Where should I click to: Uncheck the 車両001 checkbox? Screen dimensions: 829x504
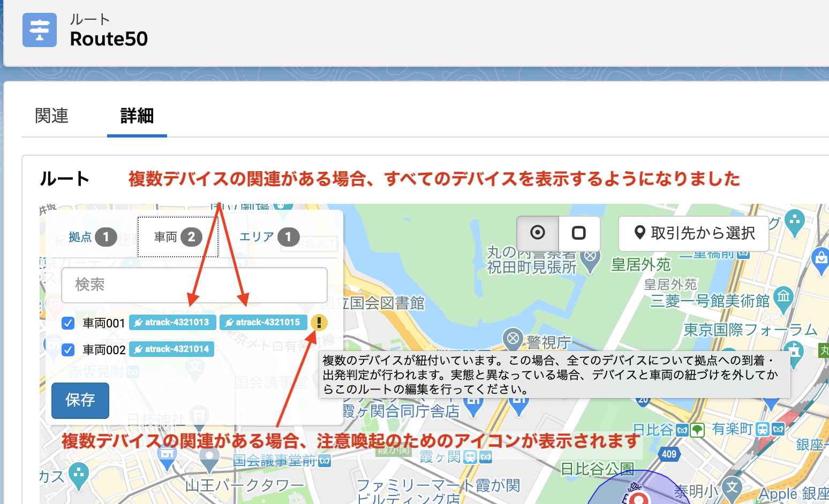[x=68, y=323]
